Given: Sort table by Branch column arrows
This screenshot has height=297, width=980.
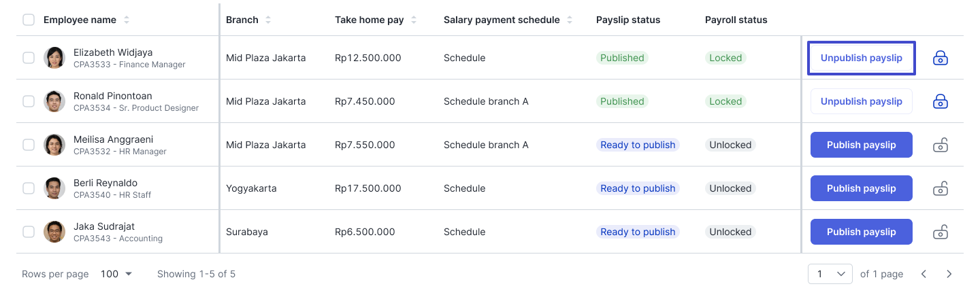Looking at the screenshot, I should 268,20.
